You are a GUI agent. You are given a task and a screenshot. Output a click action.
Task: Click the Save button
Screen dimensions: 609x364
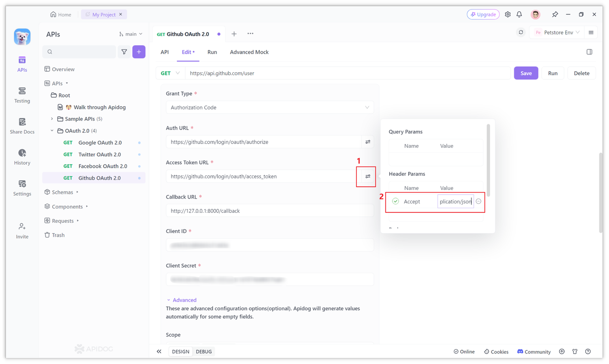point(526,73)
